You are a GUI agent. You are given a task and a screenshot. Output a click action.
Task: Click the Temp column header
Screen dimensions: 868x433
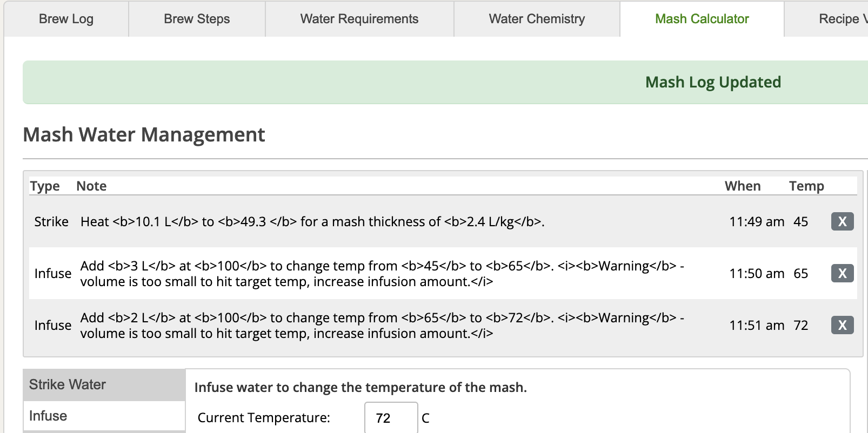coord(806,186)
